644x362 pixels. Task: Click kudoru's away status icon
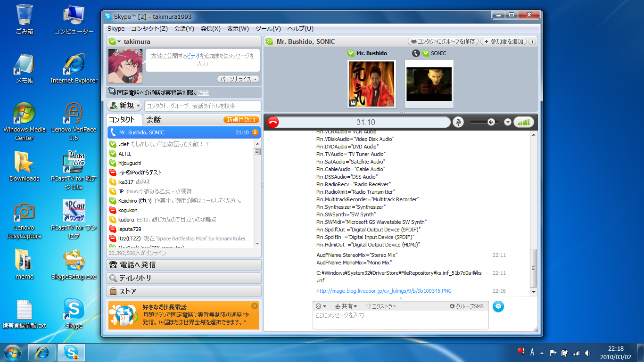tap(113, 220)
